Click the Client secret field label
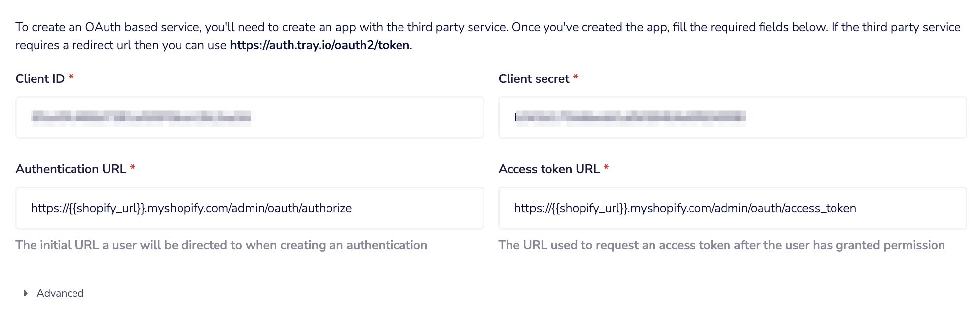The height and width of the screenshot is (309, 980). click(534, 78)
